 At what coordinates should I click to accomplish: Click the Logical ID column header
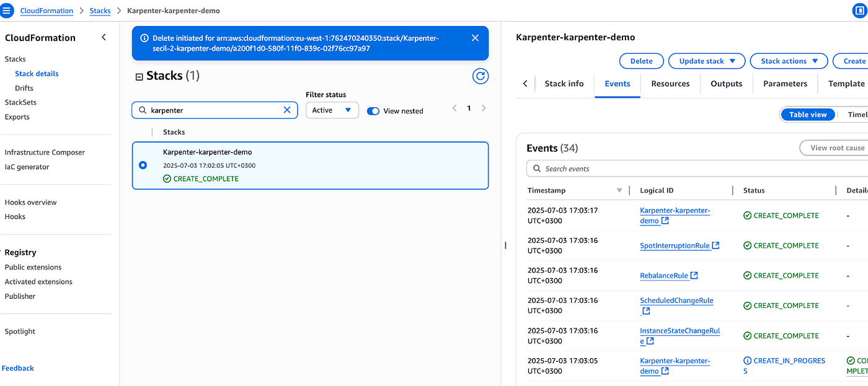pyautogui.click(x=657, y=190)
